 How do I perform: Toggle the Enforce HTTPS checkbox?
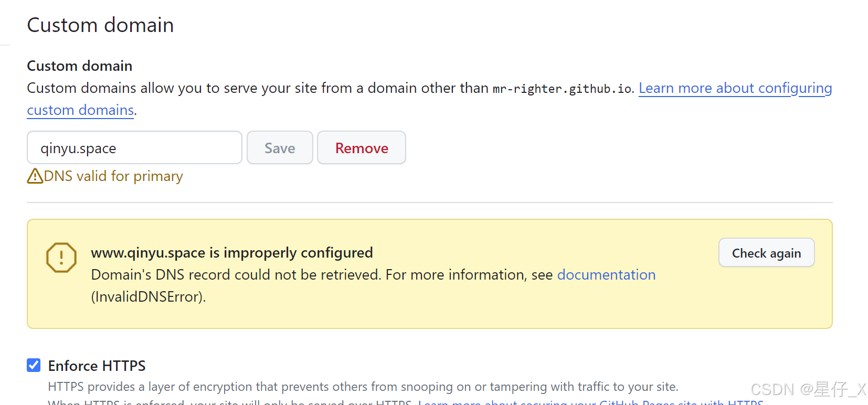point(34,365)
